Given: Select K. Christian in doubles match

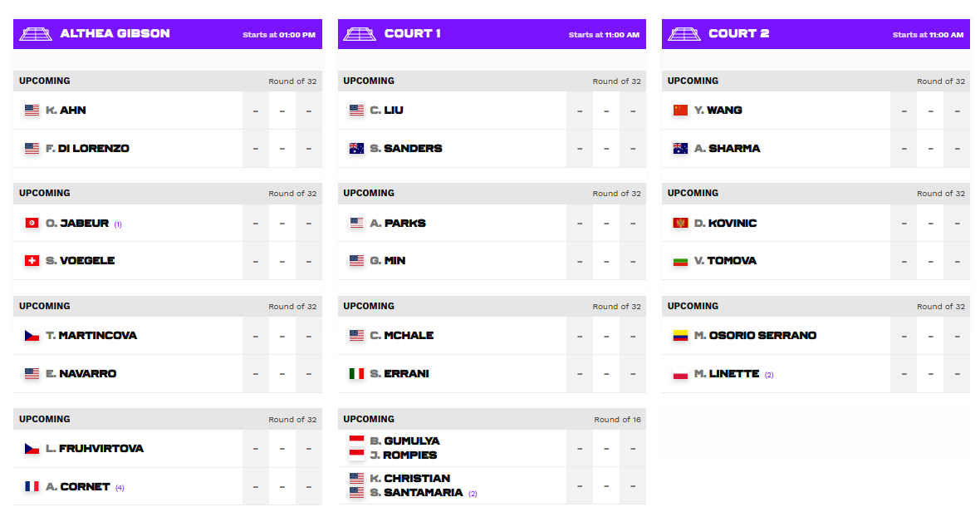Looking at the screenshot, I should pos(410,478).
